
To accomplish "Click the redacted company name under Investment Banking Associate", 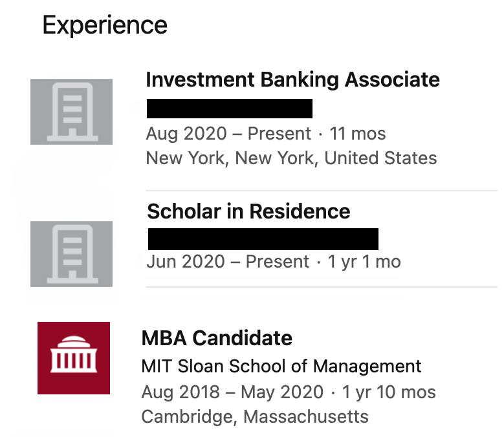I will [x=230, y=109].
